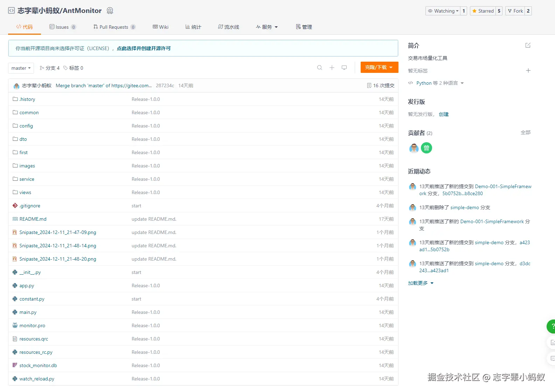Open the dto folder
This screenshot has width=555, height=392.
pos(23,139)
